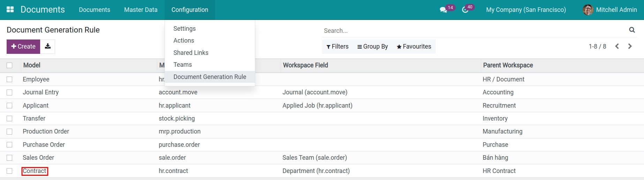The height and width of the screenshot is (180, 644).
Task: Open the Master Data menu
Action: click(x=141, y=10)
